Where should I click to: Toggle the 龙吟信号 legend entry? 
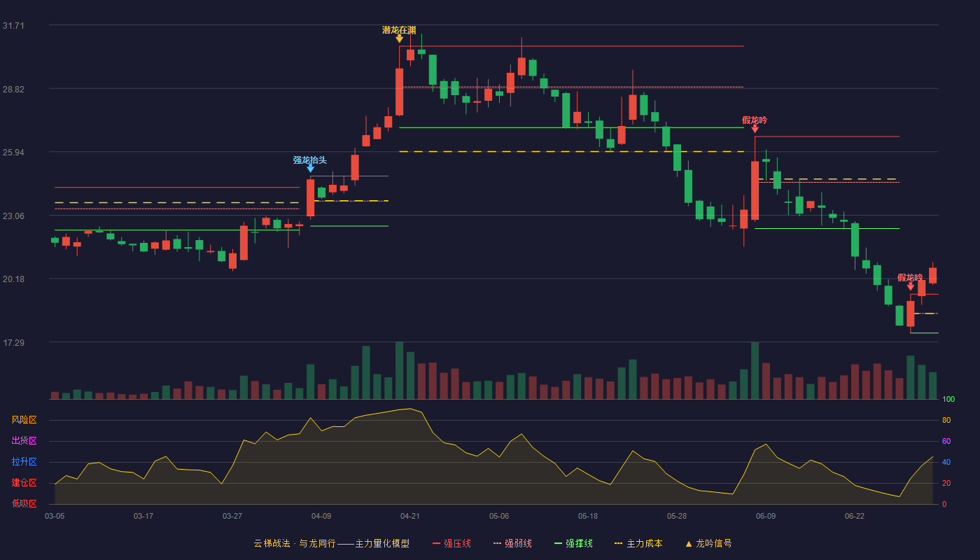(x=708, y=543)
